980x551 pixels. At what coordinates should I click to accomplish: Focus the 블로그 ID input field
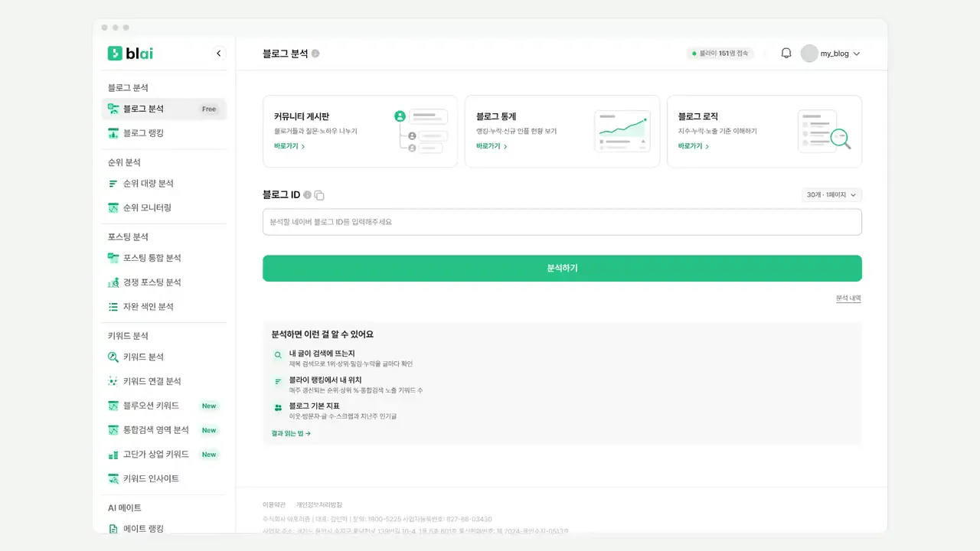click(x=562, y=222)
